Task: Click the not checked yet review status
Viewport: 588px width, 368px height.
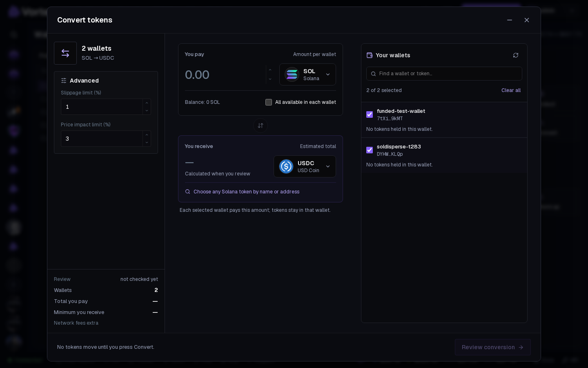Action: [139, 279]
